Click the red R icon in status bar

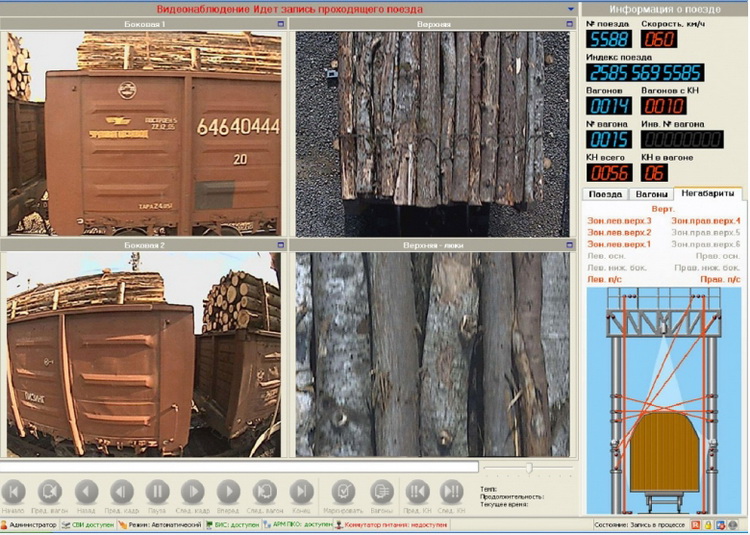coord(697,525)
